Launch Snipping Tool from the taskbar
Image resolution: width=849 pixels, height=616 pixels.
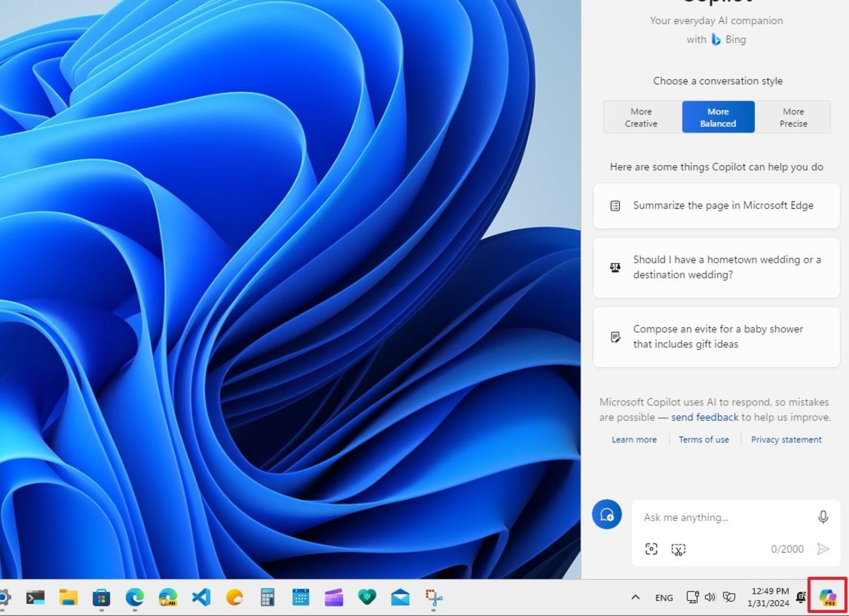click(x=434, y=597)
